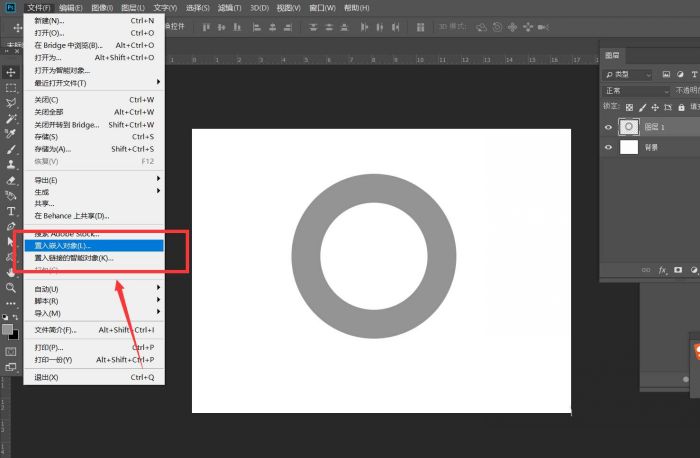Select the Move tool in toolbar
Image resolution: width=700 pixels, height=458 pixels.
11,73
